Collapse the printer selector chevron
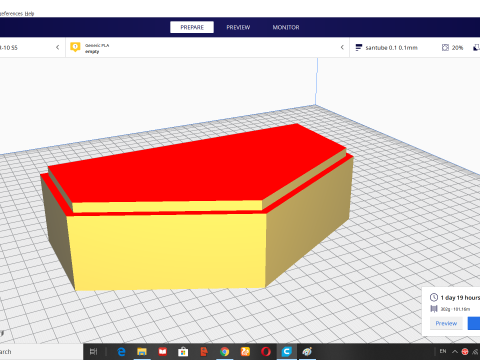 coord(57,47)
